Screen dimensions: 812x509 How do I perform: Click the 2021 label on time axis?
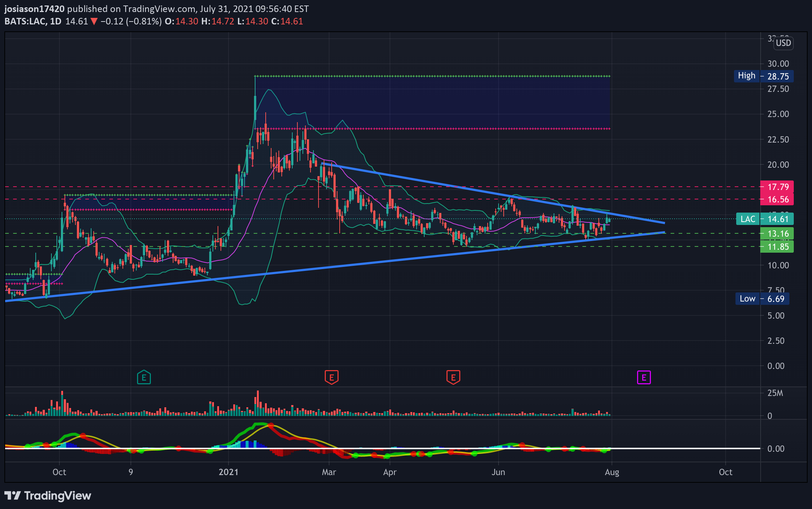pyautogui.click(x=229, y=472)
